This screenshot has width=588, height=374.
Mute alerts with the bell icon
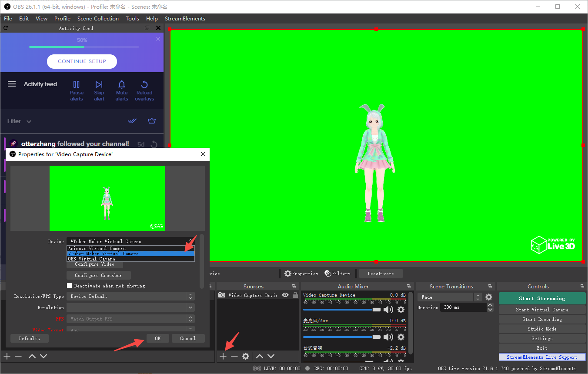(x=122, y=90)
